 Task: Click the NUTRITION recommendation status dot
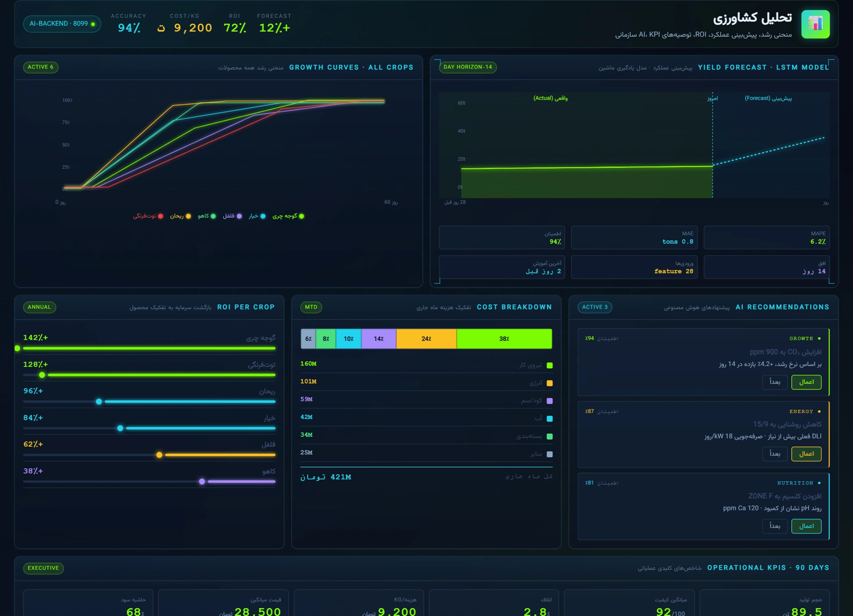coord(819,483)
